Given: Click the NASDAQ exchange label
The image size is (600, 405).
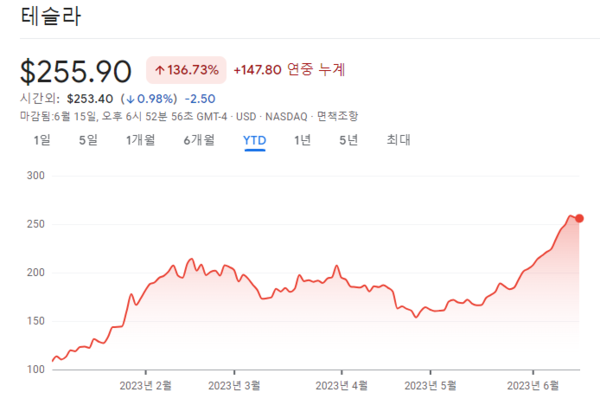Looking at the screenshot, I should tap(286, 116).
